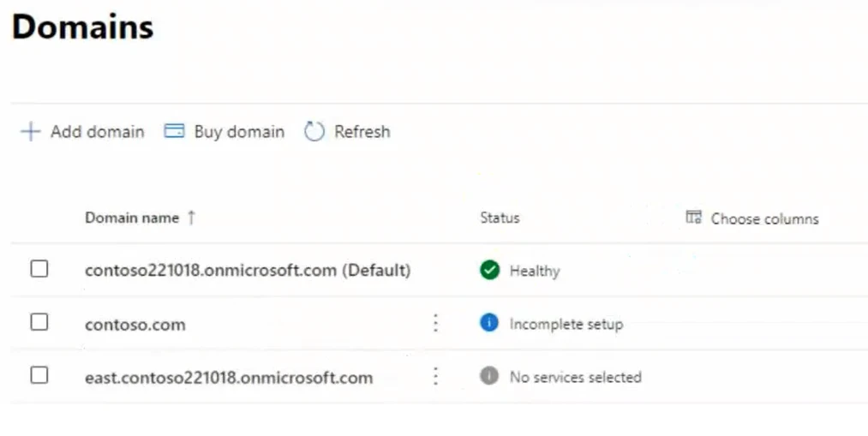Image resolution: width=868 pixels, height=436 pixels.
Task: Click the Status column header
Action: click(x=500, y=218)
